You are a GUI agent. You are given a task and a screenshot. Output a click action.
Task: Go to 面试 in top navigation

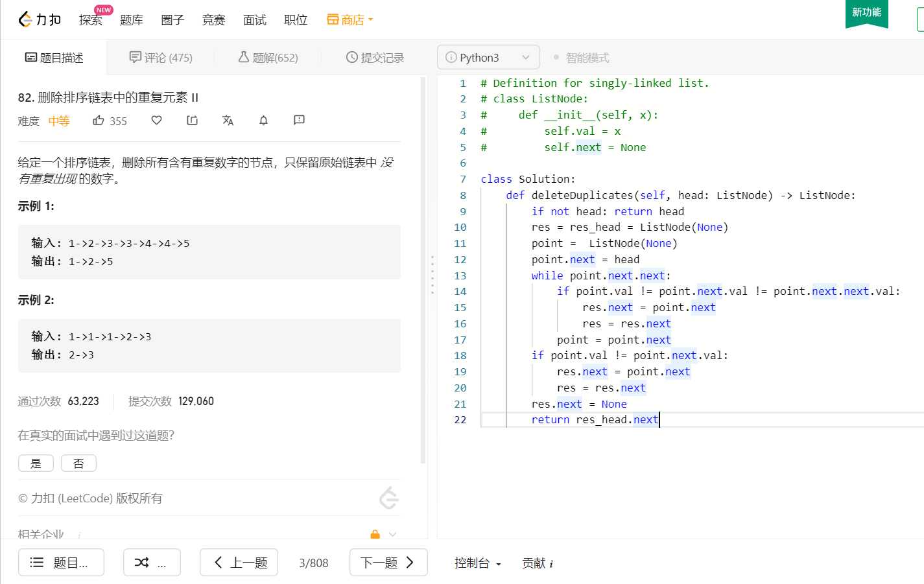255,20
